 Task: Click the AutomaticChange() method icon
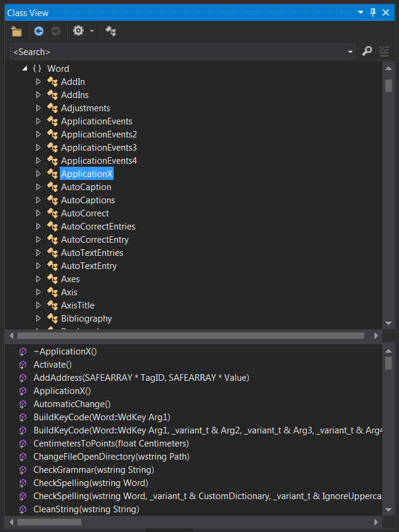pyautogui.click(x=23, y=404)
